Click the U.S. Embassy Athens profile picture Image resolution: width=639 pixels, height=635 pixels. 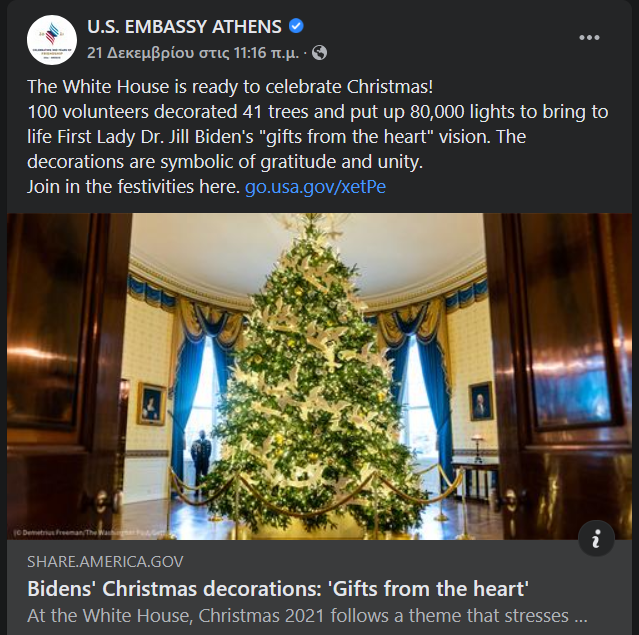(x=52, y=40)
